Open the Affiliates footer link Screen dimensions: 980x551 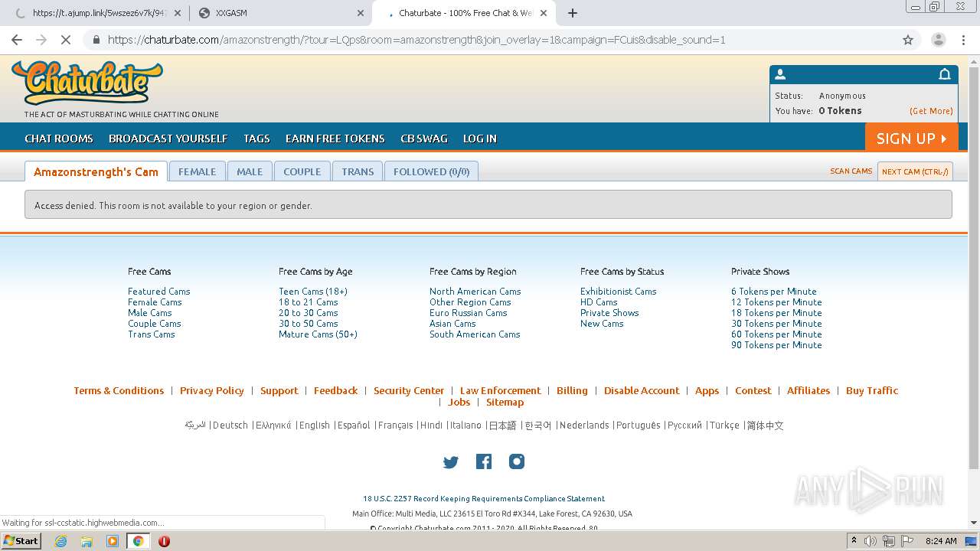[x=808, y=390]
